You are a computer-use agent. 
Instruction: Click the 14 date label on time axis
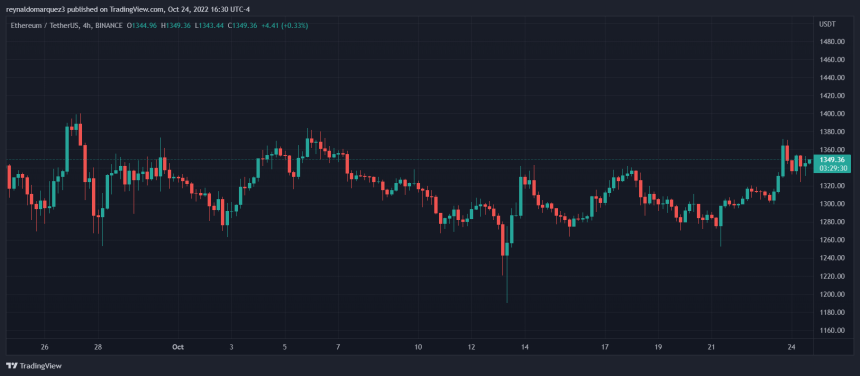(x=525, y=347)
